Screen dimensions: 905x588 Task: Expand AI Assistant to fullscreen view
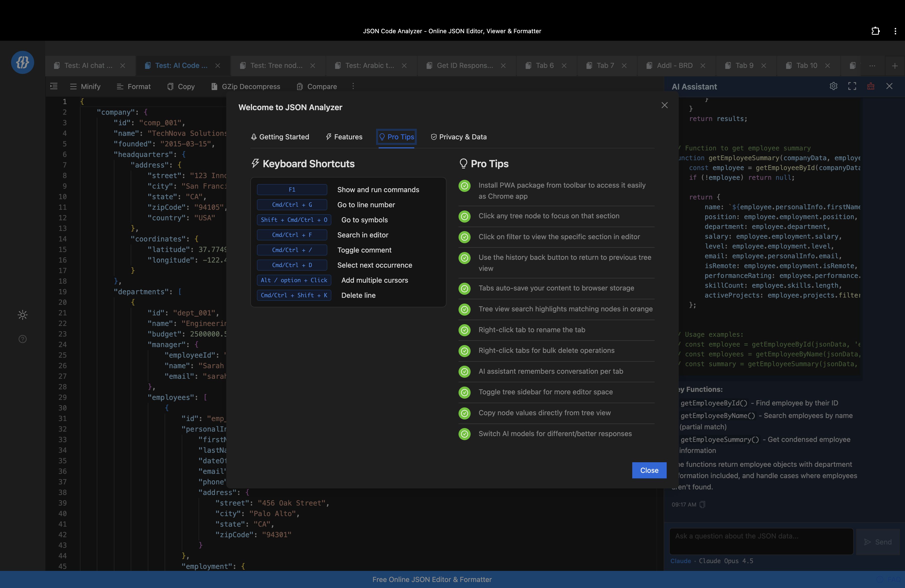pos(852,86)
